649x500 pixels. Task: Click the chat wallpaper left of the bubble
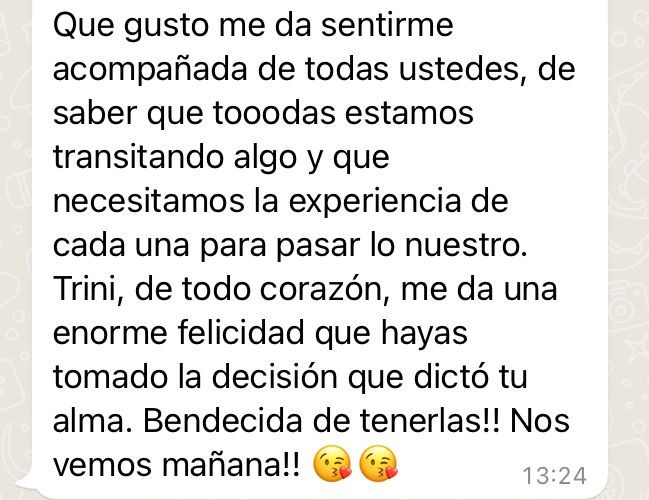coord(16,248)
